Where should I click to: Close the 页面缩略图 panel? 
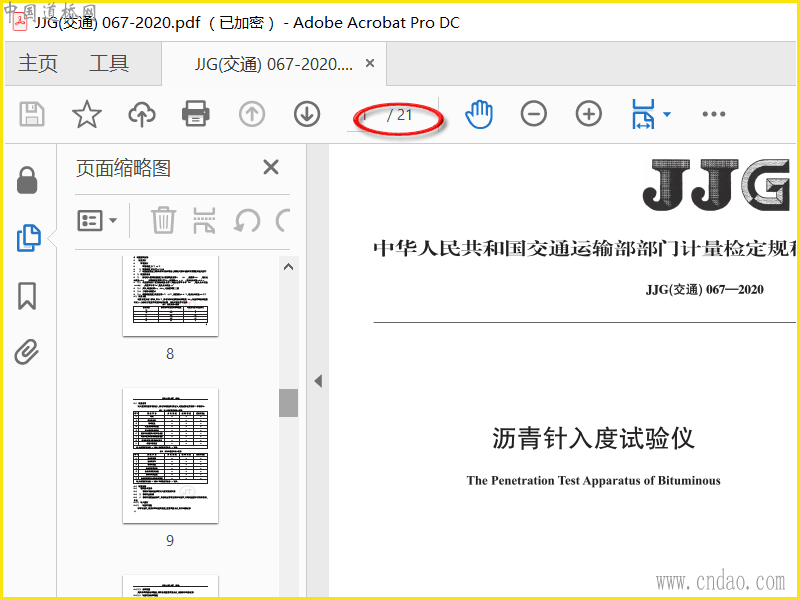tap(271, 167)
